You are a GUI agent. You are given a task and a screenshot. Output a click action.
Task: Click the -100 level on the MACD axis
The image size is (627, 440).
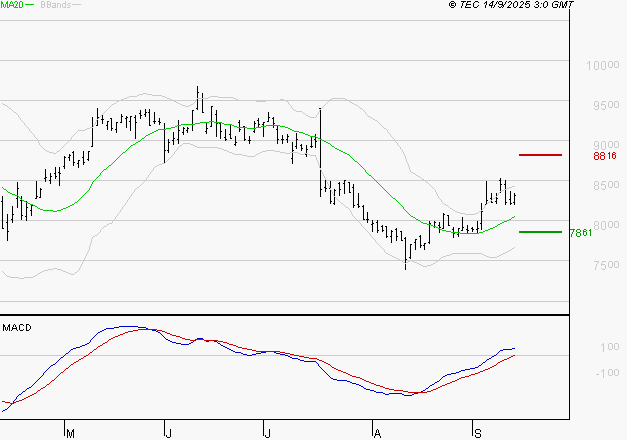coord(608,374)
